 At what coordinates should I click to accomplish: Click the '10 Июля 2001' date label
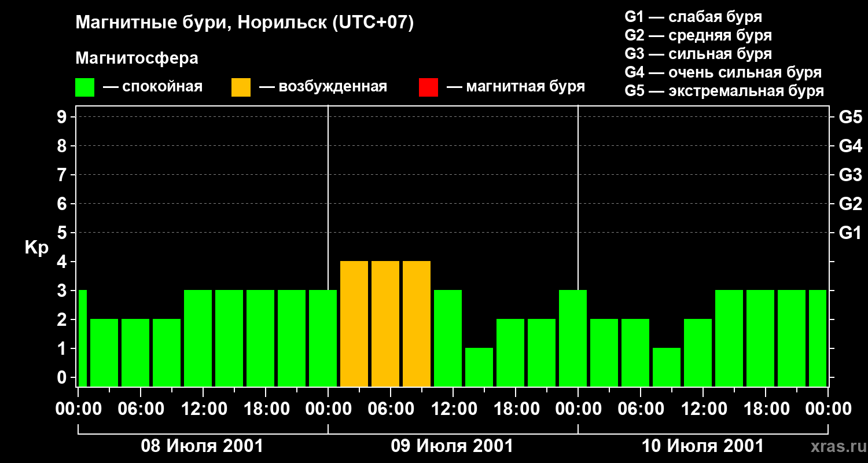(703, 446)
